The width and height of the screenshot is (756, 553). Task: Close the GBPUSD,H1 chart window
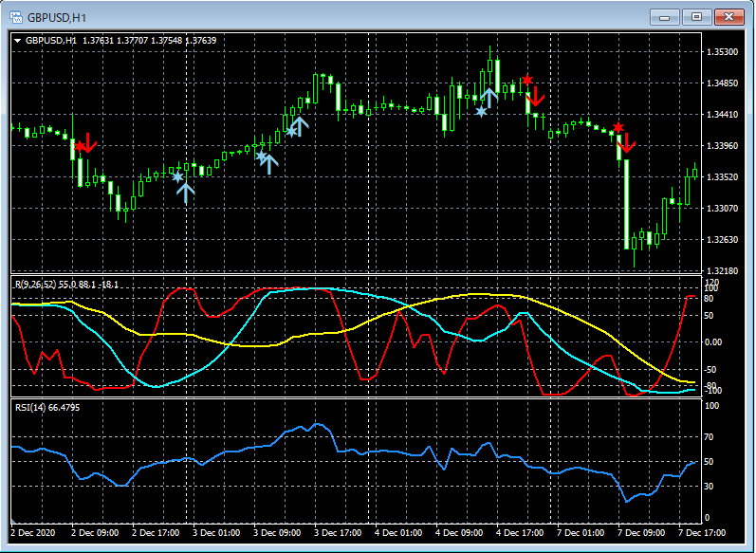click(x=728, y=17)
